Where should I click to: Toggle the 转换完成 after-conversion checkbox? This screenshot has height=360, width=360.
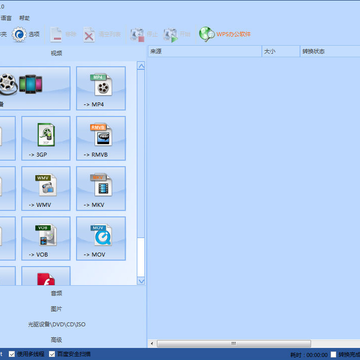(x=333, y=355)
